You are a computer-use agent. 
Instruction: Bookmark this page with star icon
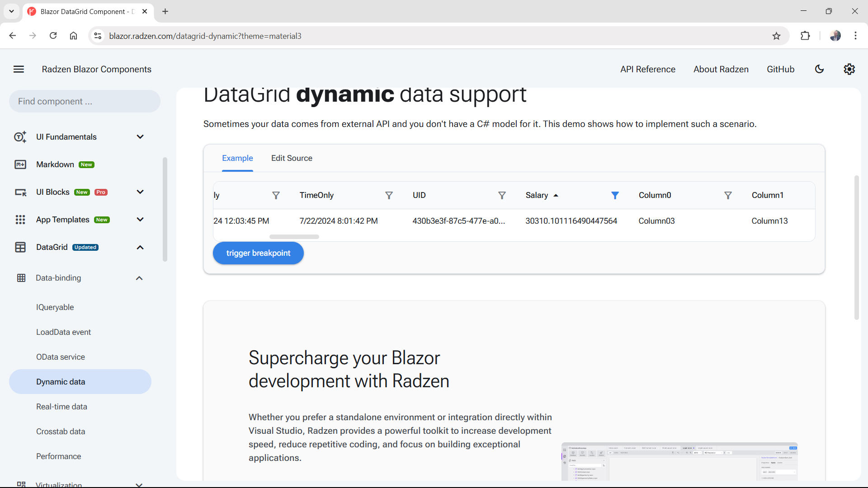coord(776,36)
